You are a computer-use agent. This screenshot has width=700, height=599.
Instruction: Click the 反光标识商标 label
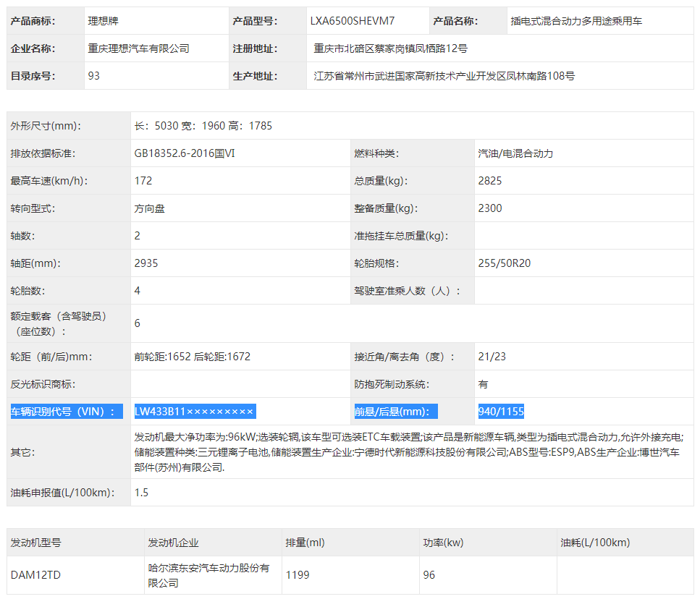click(43, 384)
